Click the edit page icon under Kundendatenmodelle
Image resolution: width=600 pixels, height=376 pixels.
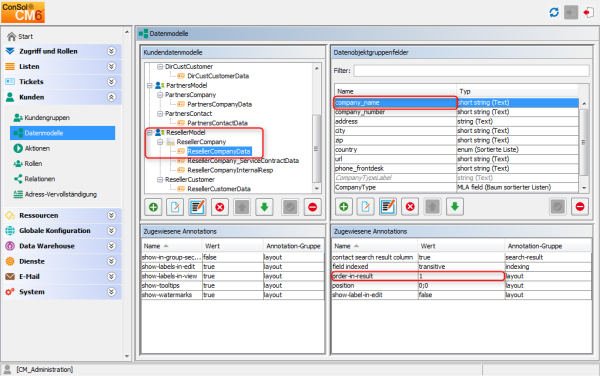[x=175, y=207]
